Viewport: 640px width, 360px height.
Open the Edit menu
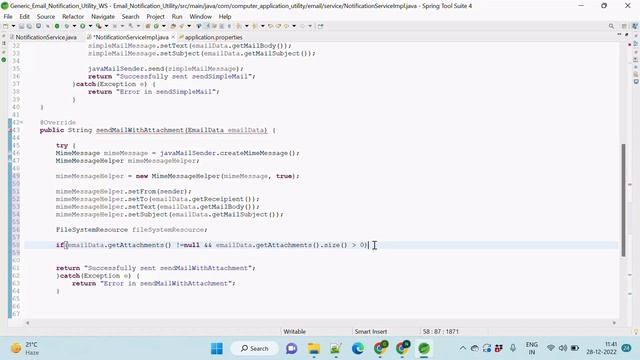[24, 16]
